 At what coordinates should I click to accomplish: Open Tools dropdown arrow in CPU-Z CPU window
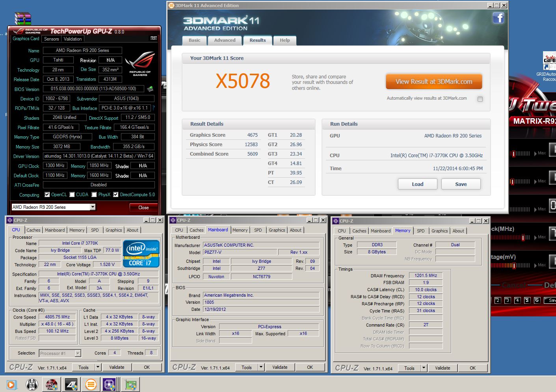tap(98, 367)
